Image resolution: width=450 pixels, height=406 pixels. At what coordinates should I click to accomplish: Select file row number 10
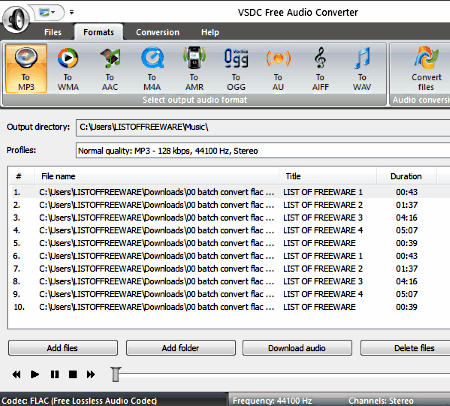click(231, 307)
